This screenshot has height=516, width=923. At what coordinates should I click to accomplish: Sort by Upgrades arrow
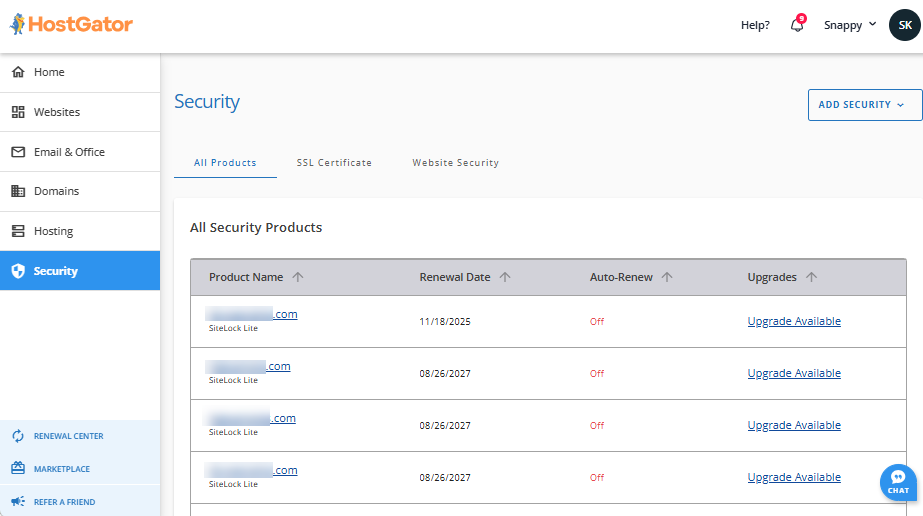pos(811,277)
